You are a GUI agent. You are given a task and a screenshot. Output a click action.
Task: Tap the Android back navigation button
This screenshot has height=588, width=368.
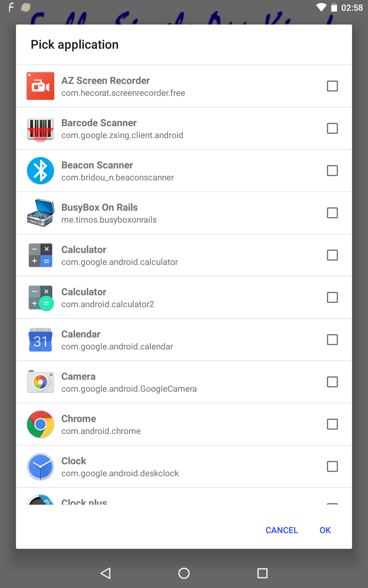click(x=105, y=573)
